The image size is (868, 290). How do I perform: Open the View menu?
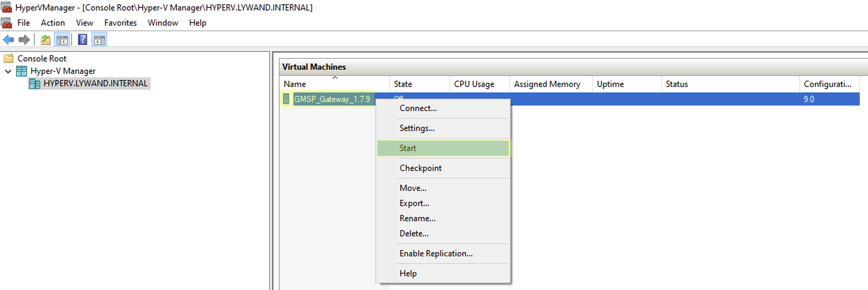click(85, 23)
